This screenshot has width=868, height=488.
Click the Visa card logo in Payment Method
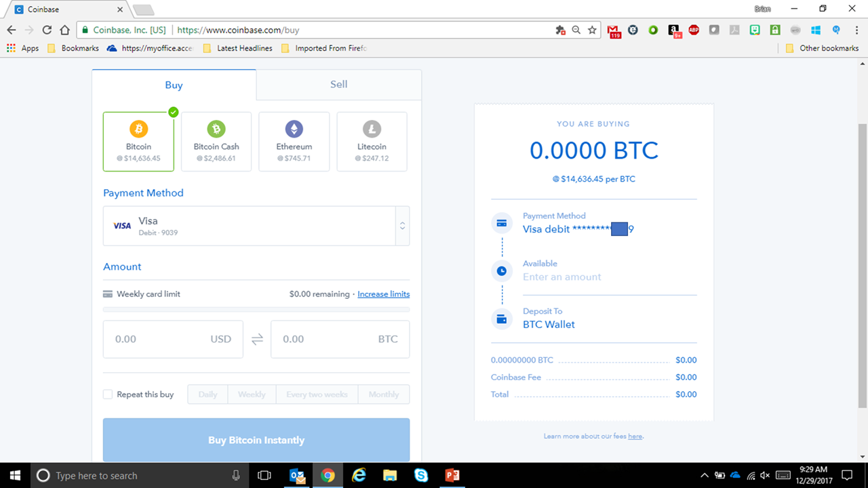coord(122,226)
